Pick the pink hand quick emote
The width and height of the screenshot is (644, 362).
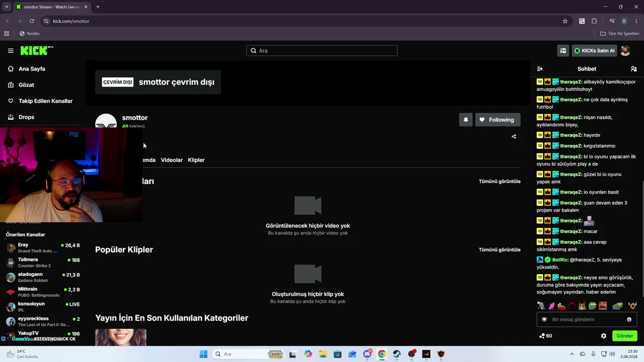click(551, 305)
